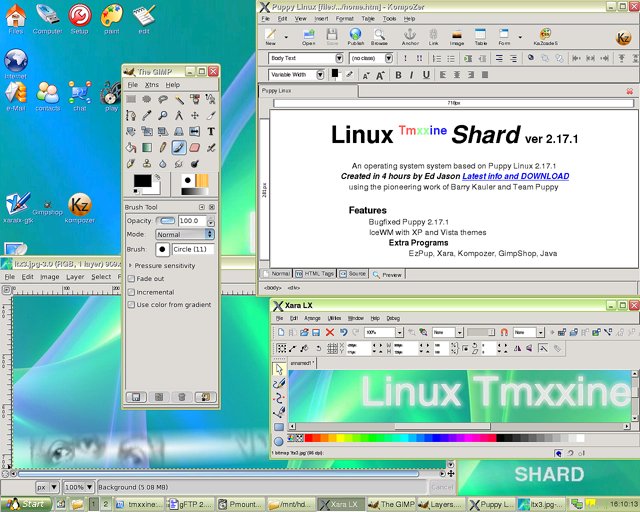Enable Use color from gradient checkbox
This screenshot has width=640, height=512.
click(x=131, y=305)
